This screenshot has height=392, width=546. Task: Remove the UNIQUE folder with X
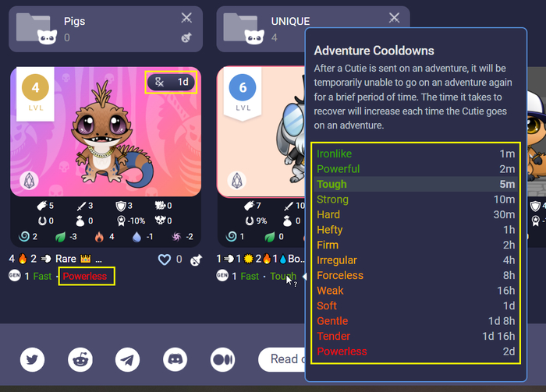click(394, 17)
